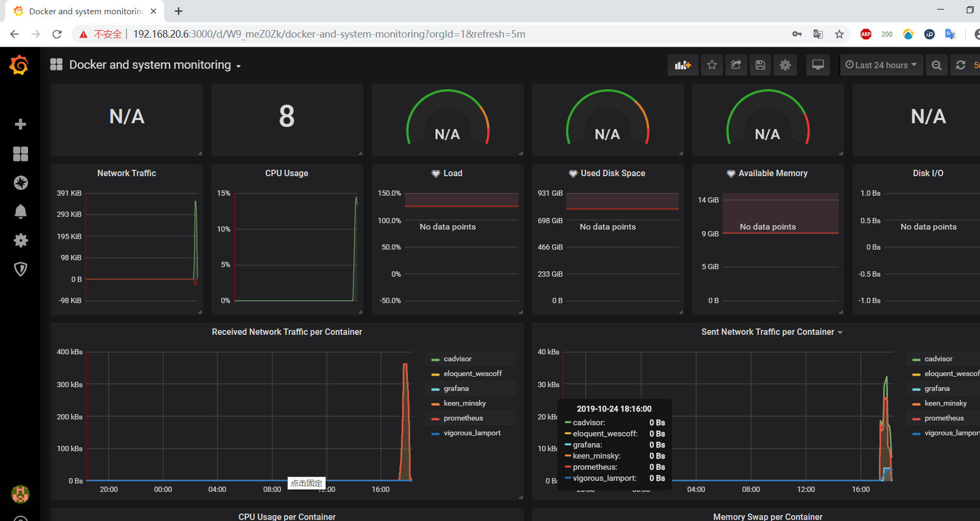This screenshot has height=521, width=980.
Task: Open the Adblock Plus extension icon
Action: click(x=866, y=34)
